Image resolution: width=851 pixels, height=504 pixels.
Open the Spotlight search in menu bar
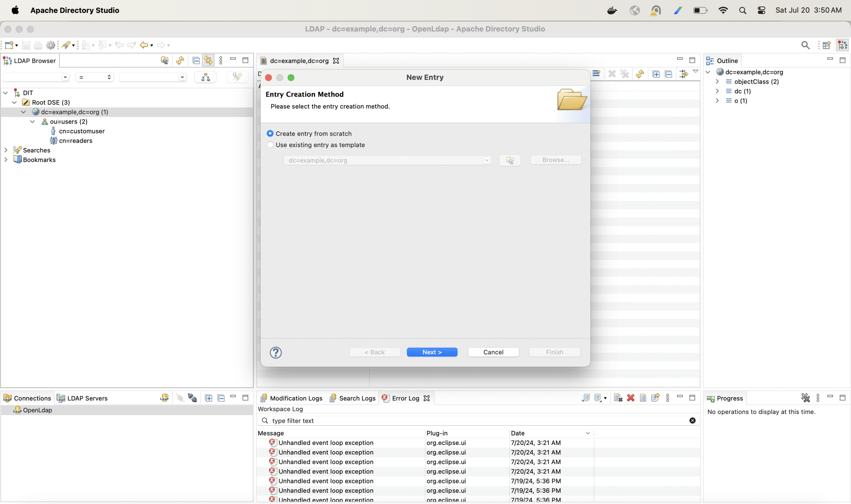[742, 10]
